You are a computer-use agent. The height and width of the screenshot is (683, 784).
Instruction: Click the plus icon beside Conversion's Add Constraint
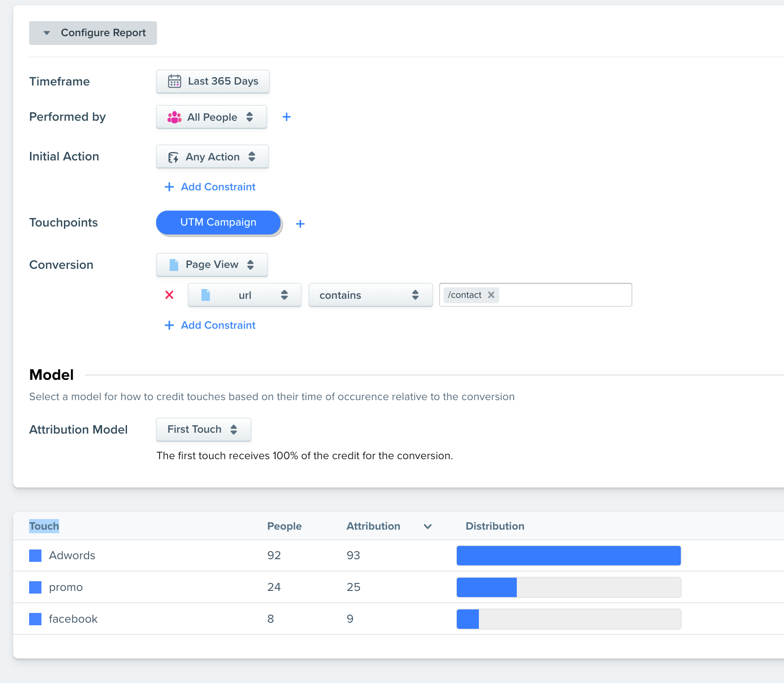click(169, 325)
